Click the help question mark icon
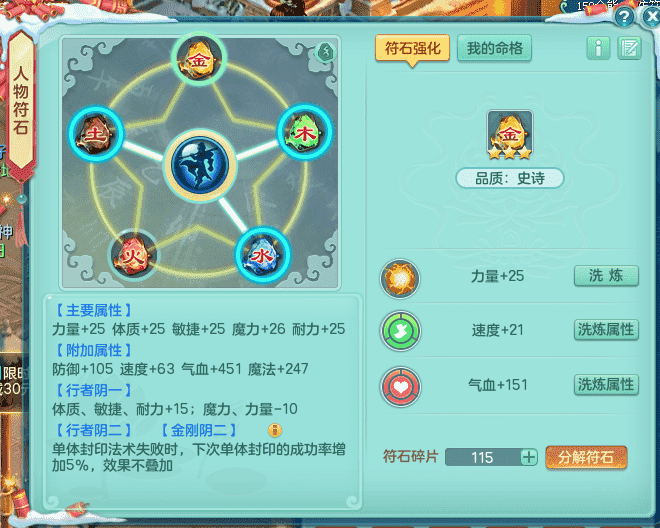660x528 pixels. (624, 17)
